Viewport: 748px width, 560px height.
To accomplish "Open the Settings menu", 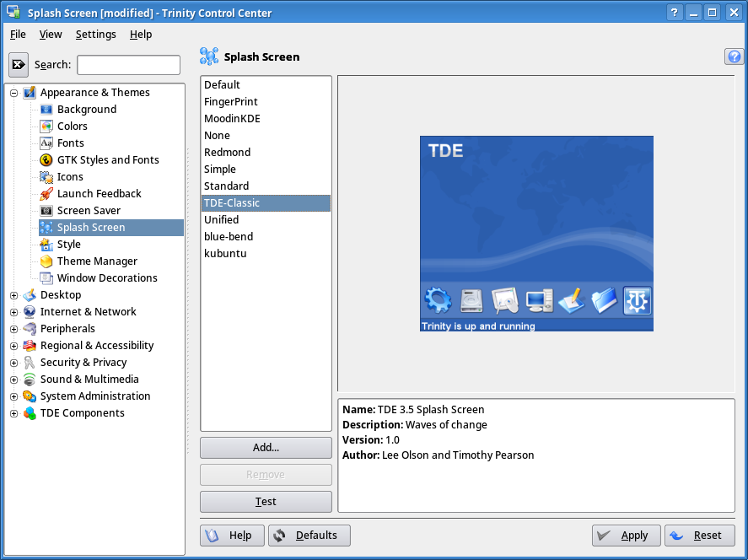I will (x=96, y=35).
